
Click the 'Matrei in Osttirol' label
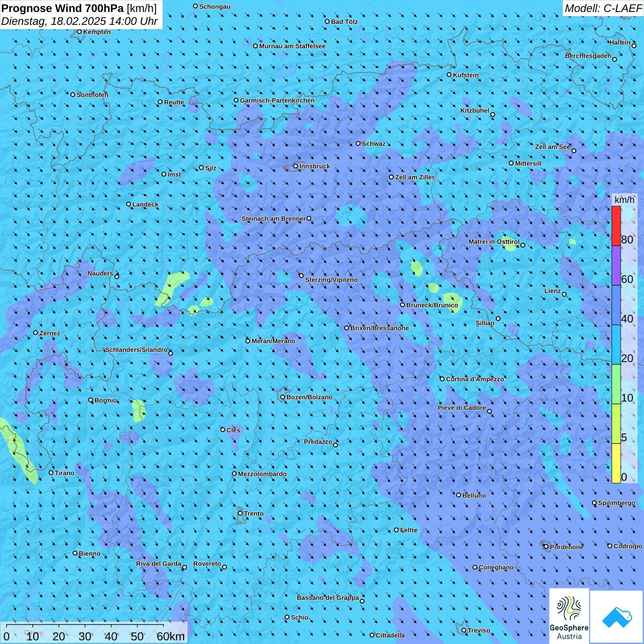pyautogui.click(x=494, y=241)
